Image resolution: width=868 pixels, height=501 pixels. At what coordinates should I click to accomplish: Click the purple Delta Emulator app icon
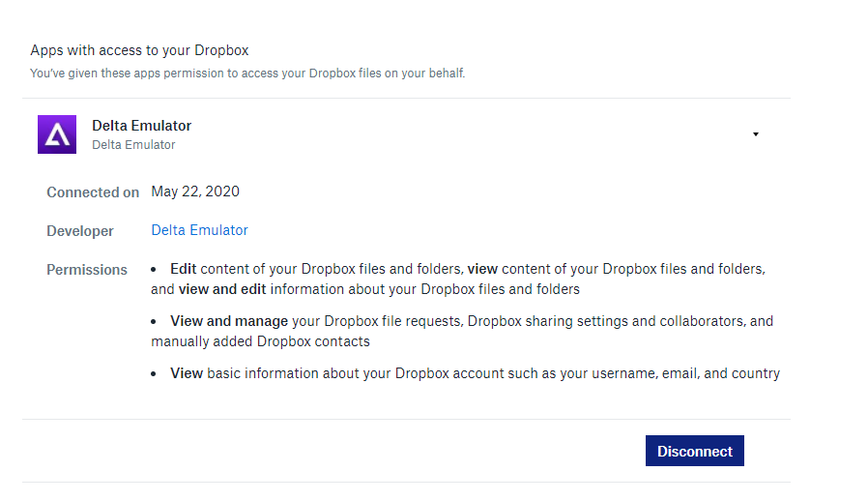click(x=57, y=134)
